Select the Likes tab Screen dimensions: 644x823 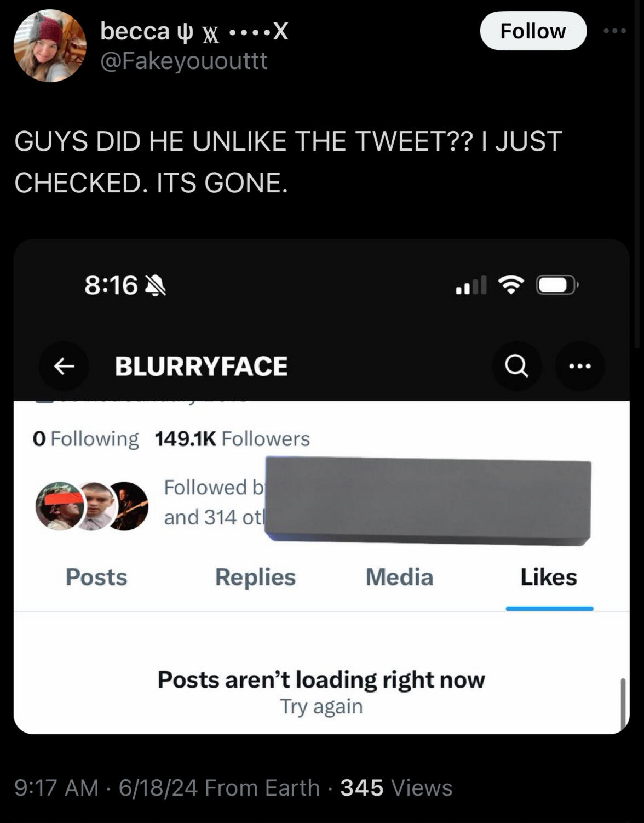(x=549, y=577)
